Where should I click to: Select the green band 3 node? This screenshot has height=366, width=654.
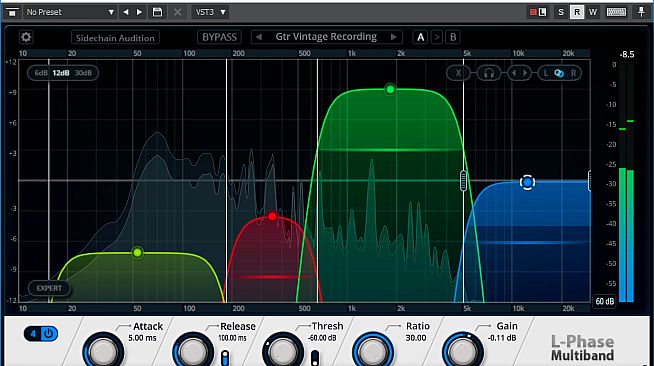point(390,89)
